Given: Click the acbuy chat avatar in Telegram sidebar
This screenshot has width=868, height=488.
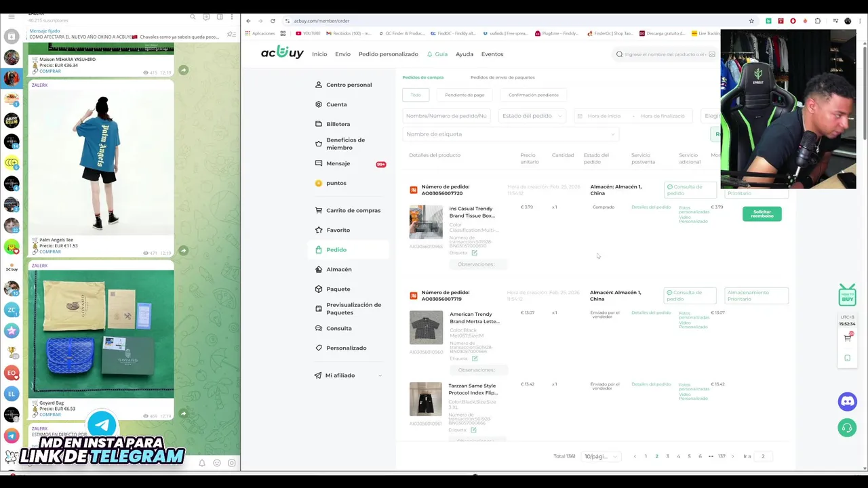Looking at the screenshot, I should [x=12, y=268].
